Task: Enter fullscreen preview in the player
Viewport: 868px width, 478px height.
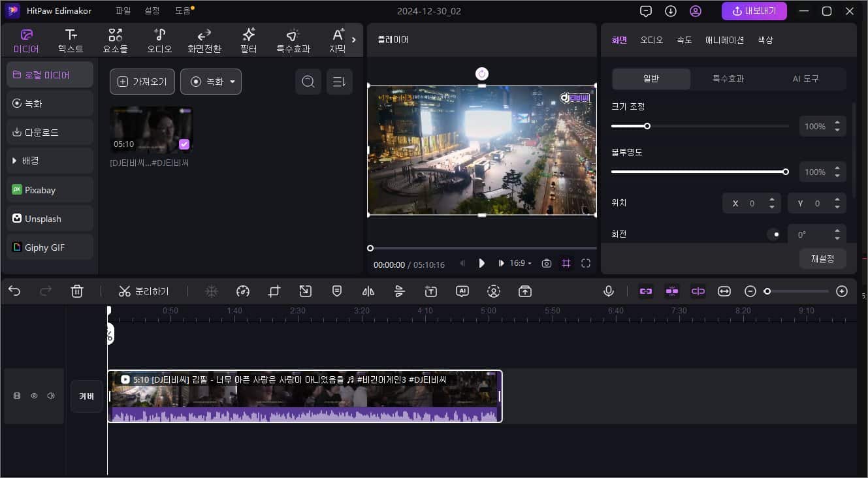Action: click(x=586, y=263)
